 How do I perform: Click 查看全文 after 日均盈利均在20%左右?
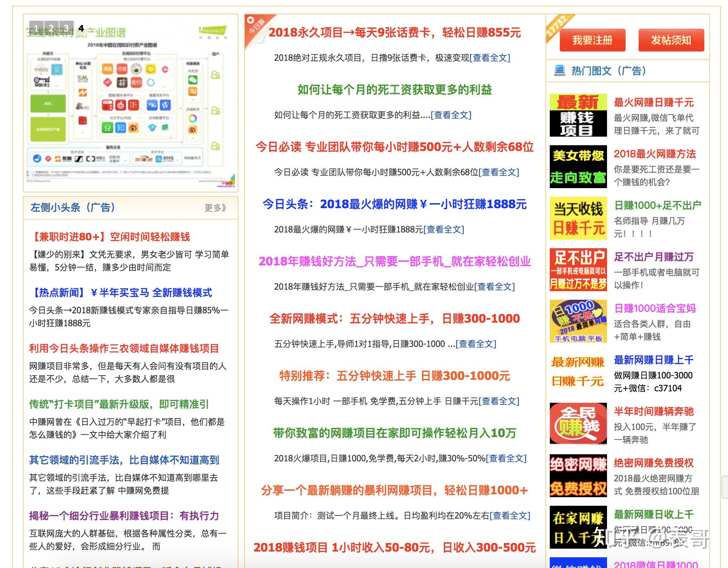pos(510,516)
